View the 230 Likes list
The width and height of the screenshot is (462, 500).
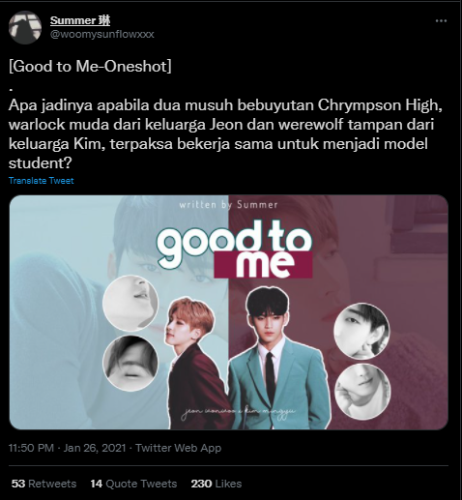216,484
